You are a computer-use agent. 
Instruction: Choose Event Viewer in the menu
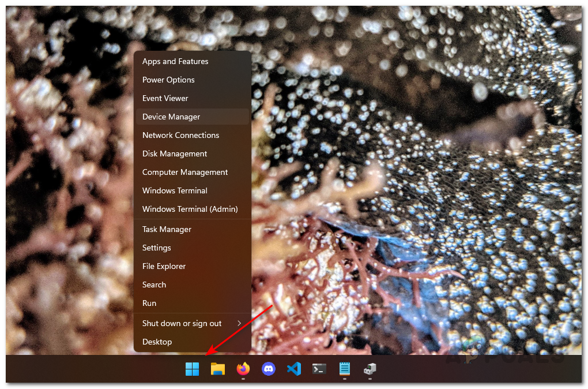(x=193, y=98)
